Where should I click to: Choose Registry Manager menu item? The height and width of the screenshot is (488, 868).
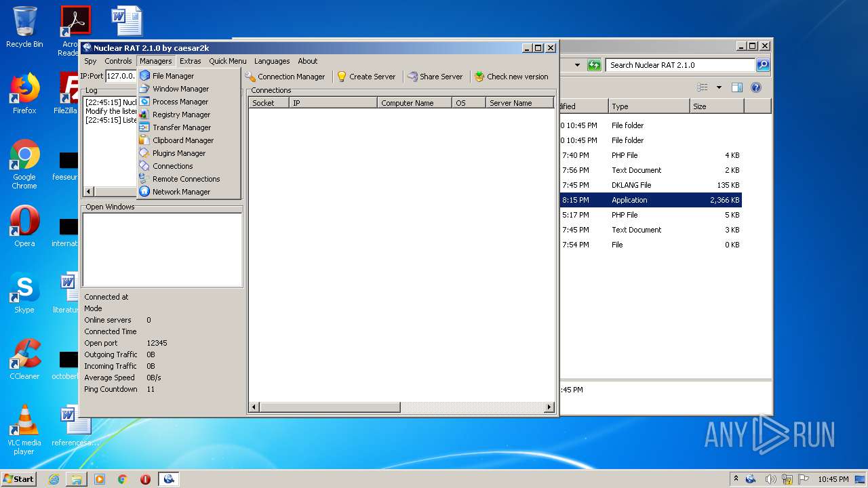[189, 115]
